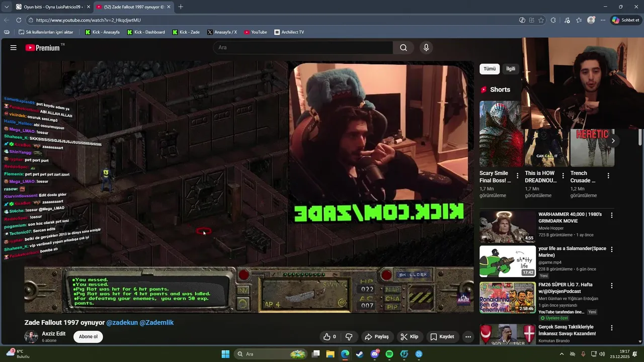Open Kick - Anasayfa bookmark

102,32
